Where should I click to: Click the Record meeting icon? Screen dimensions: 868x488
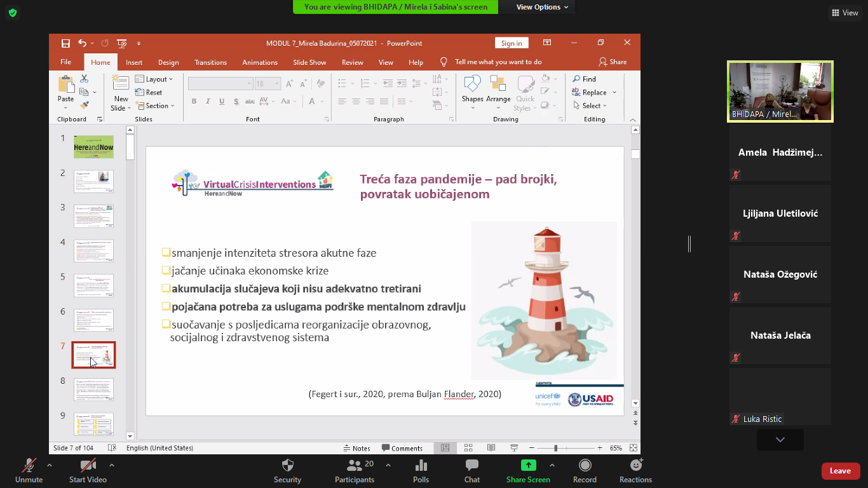tap(585, 466)
